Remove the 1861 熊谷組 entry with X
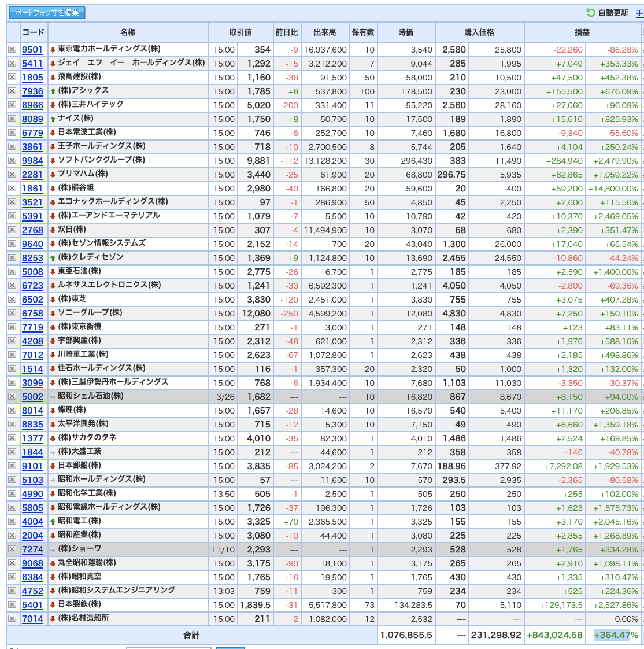This screenshot has height=649, width=644. 12,188
